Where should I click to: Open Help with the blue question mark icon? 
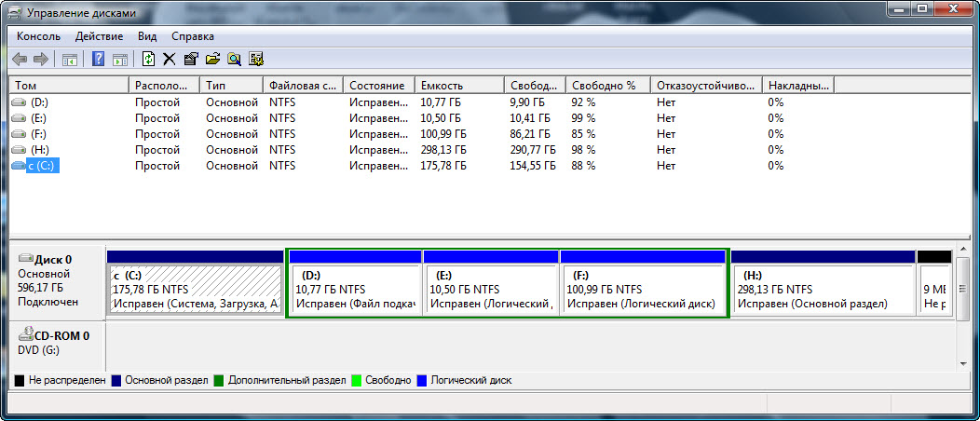[98, 60]
